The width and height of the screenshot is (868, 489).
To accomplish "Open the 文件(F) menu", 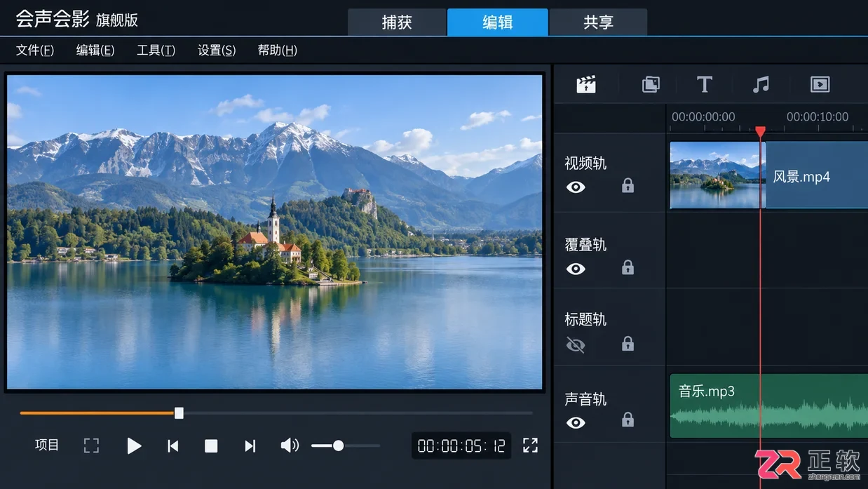I will (x=35, y=51).
